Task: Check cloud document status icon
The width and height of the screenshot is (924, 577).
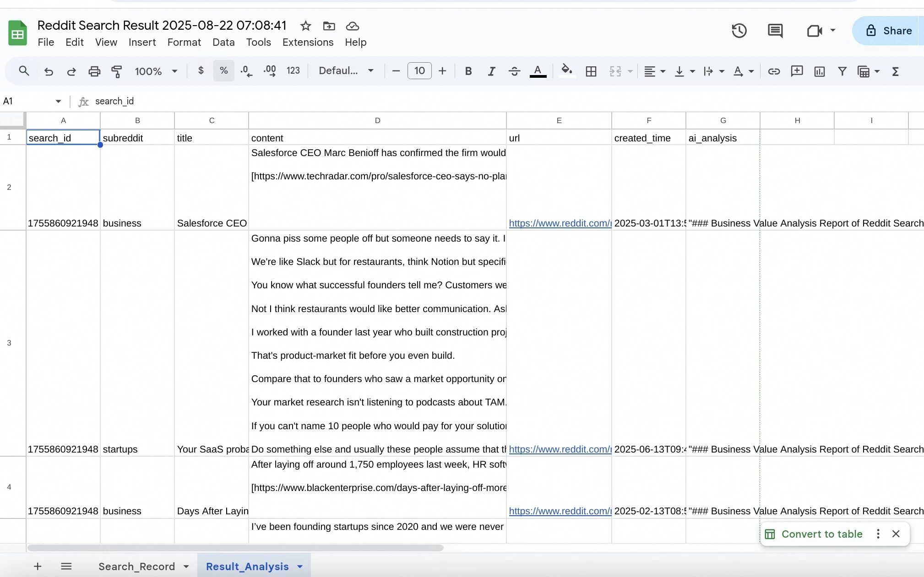Action: click(353, 26)
